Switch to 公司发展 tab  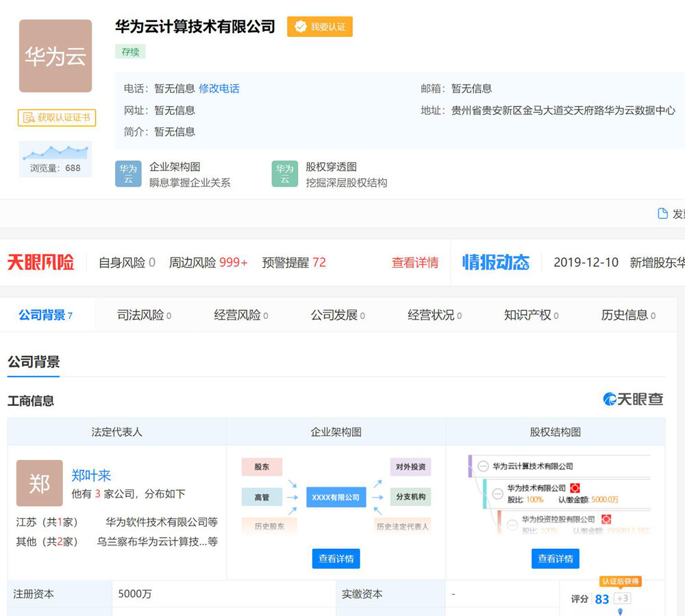pyautogui.click(x=338, y=315)
